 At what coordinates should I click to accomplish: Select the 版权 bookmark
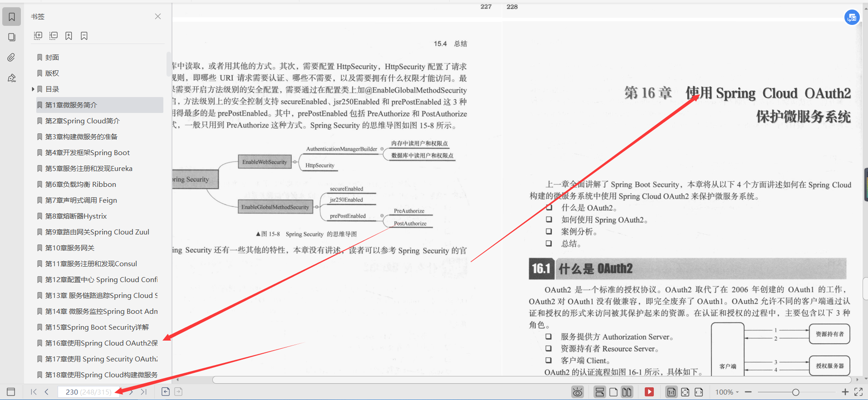coord(52,73)
